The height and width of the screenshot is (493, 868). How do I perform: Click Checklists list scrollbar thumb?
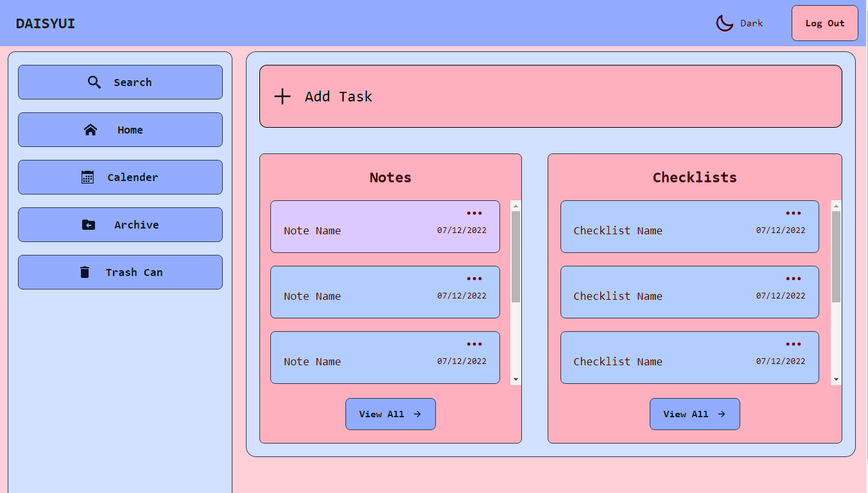pos(836,257)
